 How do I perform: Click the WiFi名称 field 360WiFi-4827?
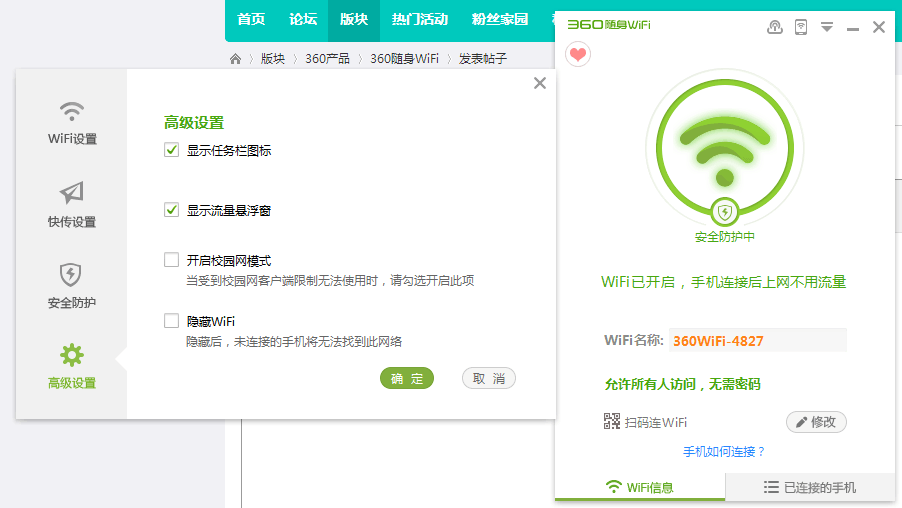[758, 341]
